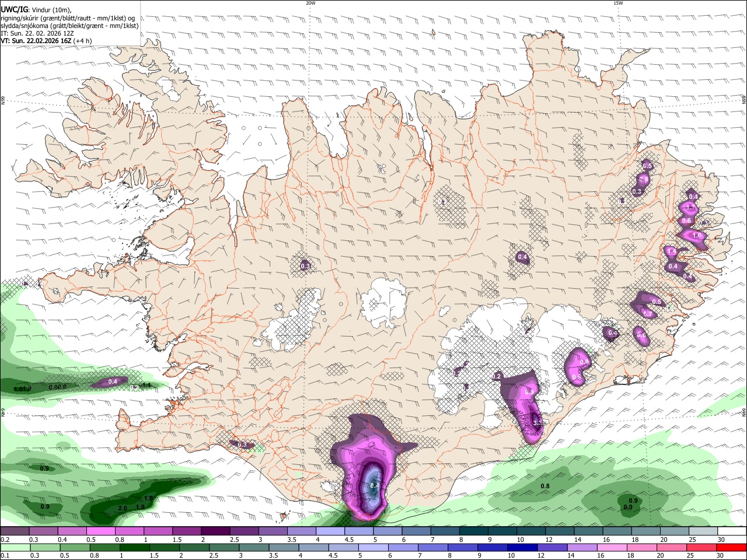Click the 1.7 snowfall value in the Eastfjords
The height and width of the screenshot is (560, 747).
[690, 207]
